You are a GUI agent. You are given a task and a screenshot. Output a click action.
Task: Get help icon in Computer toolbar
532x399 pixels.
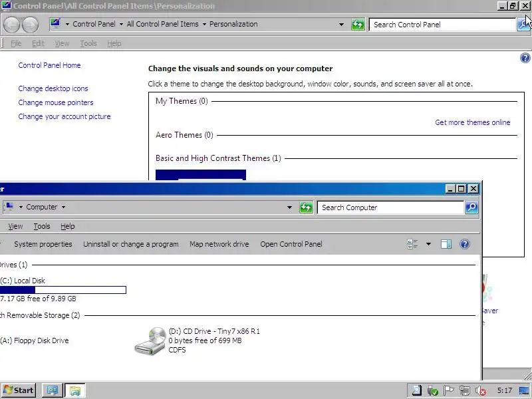pyautogui.click(x=464, y=244)
